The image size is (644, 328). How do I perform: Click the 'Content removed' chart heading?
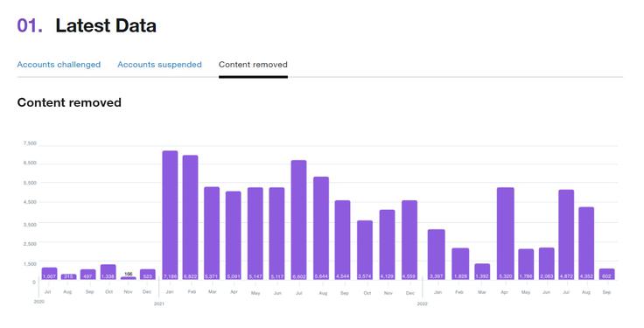tap(69, 102)
